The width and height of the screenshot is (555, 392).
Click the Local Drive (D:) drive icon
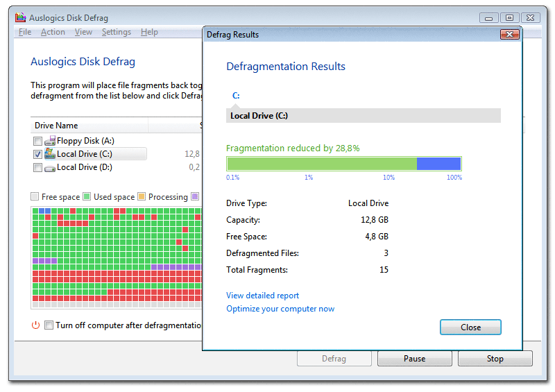(x=50, y=168)
